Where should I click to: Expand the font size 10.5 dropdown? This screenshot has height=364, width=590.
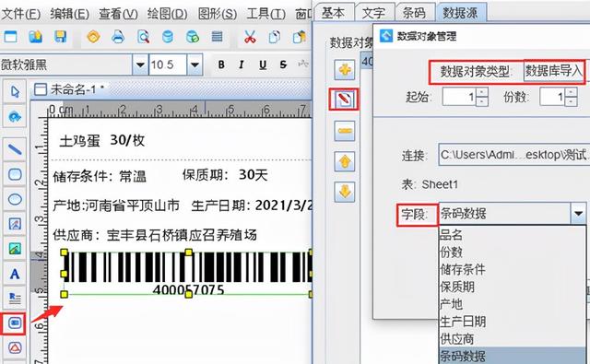[x=195, y=65]
